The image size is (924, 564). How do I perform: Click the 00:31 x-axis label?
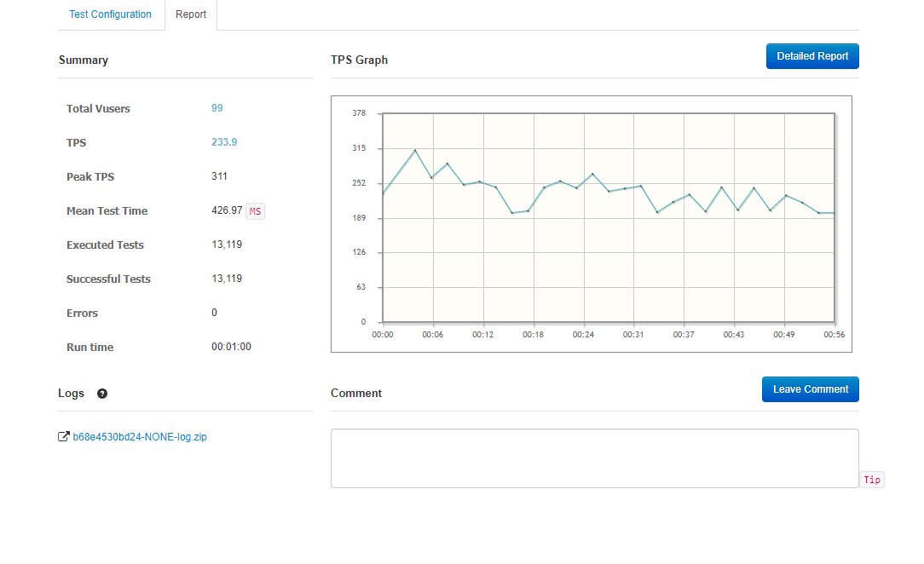point(633,335)
